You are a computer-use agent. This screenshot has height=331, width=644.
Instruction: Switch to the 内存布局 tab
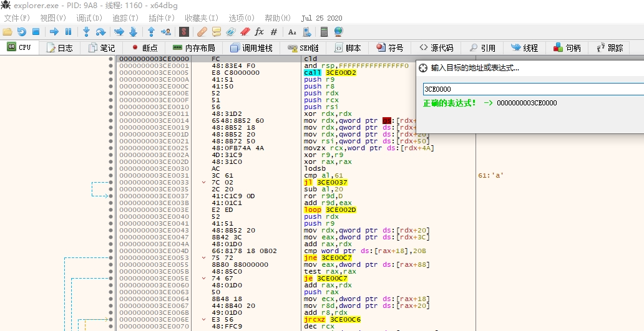pos(194,47)
